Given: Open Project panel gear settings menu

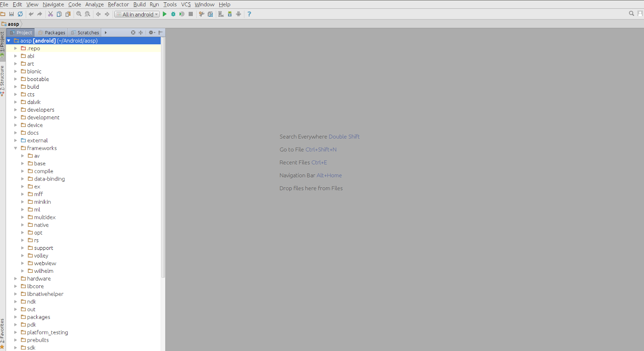Looking at the screenshot, I should [152, 33].
